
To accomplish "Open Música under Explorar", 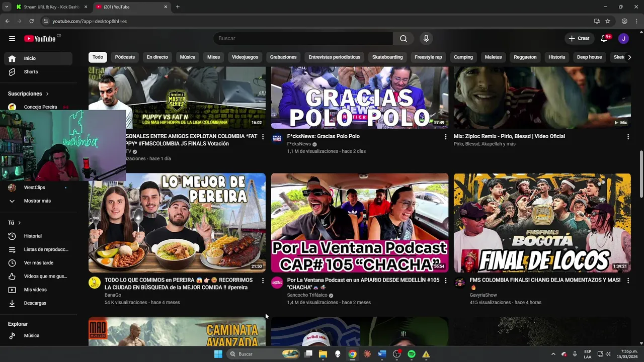I will pos(38,335).
